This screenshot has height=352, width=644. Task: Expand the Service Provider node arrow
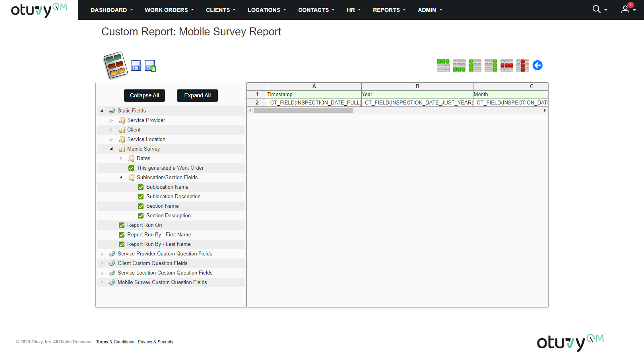click(111, 120)
